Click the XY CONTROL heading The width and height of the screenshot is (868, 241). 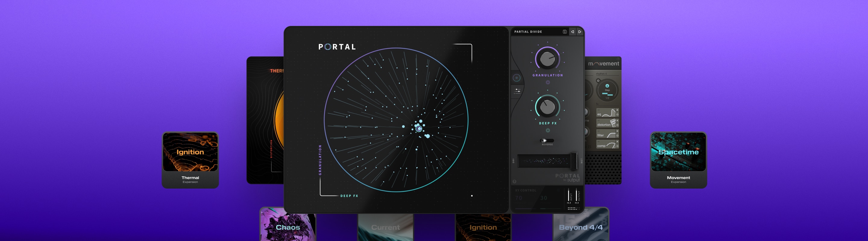coord(525,190)
